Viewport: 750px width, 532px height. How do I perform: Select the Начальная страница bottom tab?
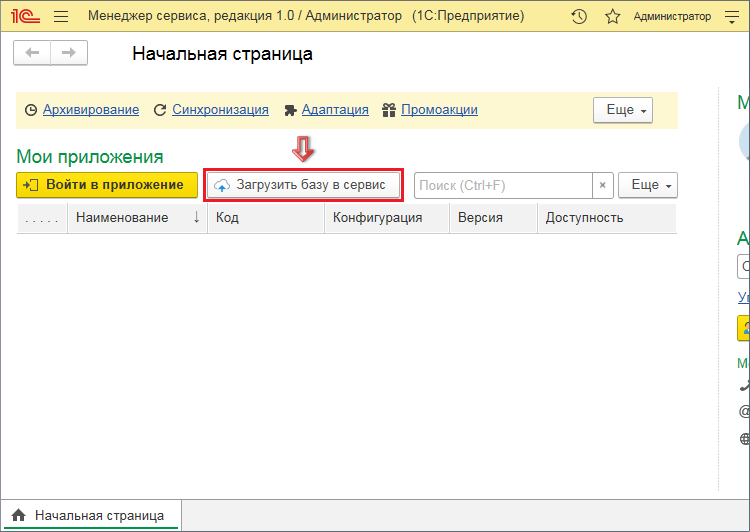(91, 515)
